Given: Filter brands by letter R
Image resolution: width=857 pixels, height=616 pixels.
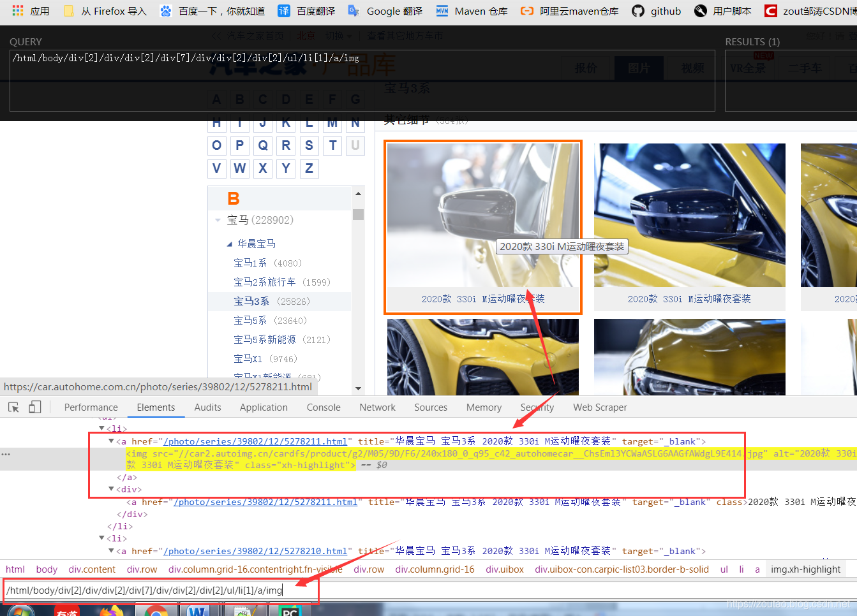Looking at the screenshot, I should [286, 145].
